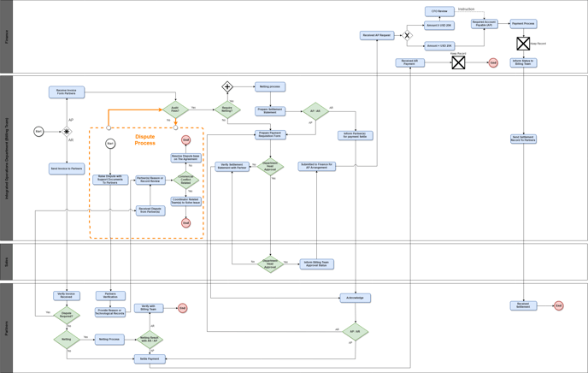This screenshot has width=588, height=373.
Task: Select the X exclusive gateway after Received AP Request
Action: (x=407, y=35)
